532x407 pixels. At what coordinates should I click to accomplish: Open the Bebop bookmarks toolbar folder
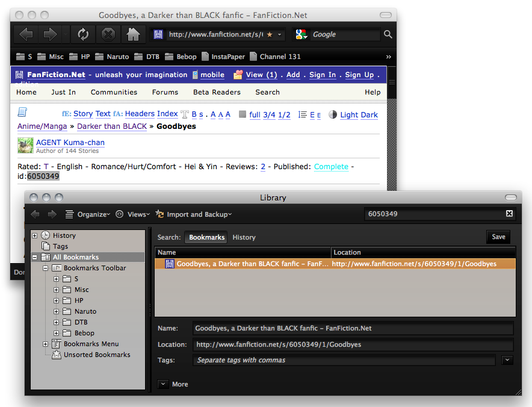[x=181, y=57]
